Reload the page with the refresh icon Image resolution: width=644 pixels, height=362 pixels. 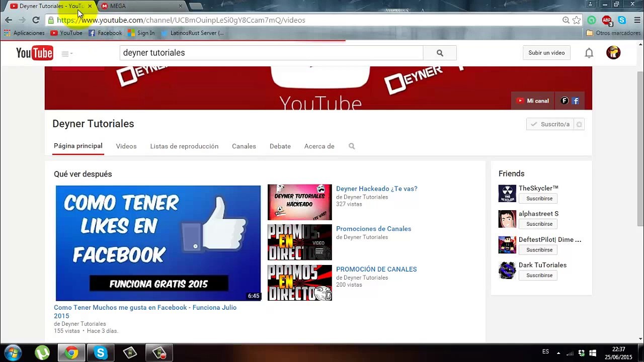click(x=36, y=20)
